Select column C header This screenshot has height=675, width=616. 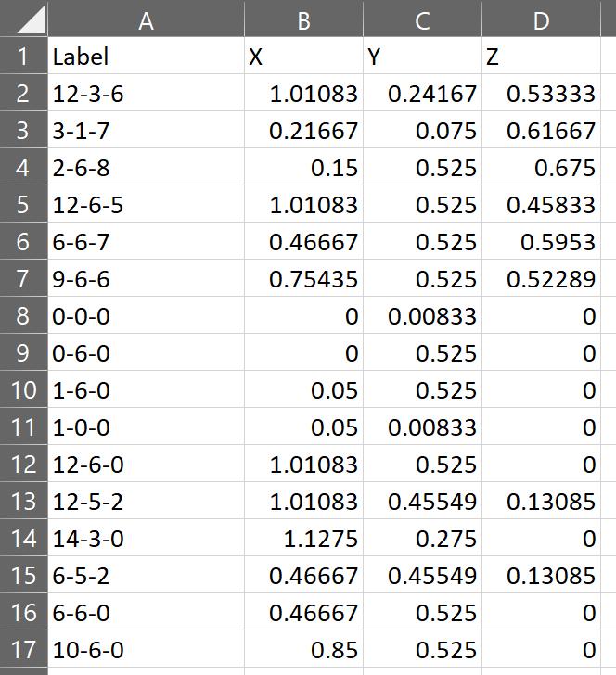[422, 19]
